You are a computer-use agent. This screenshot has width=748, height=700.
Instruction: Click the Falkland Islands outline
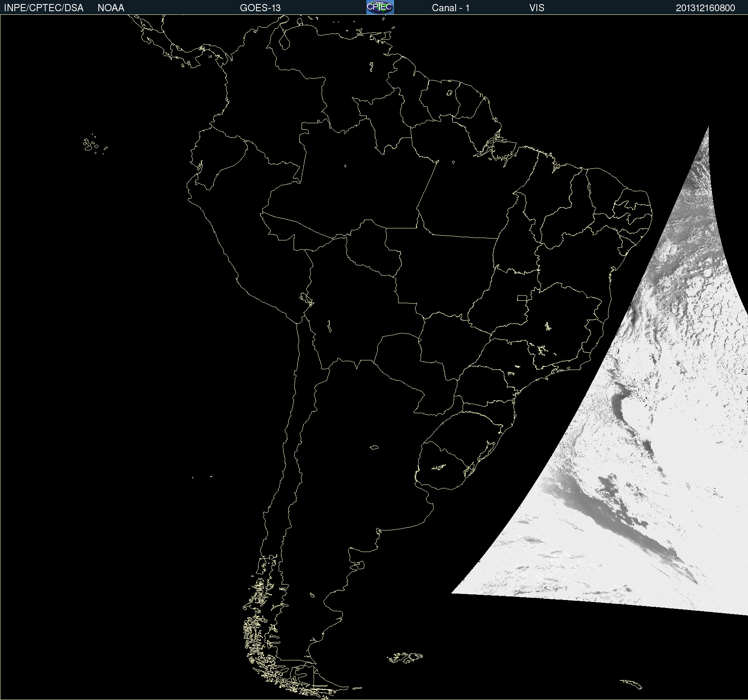click(405, 657)
